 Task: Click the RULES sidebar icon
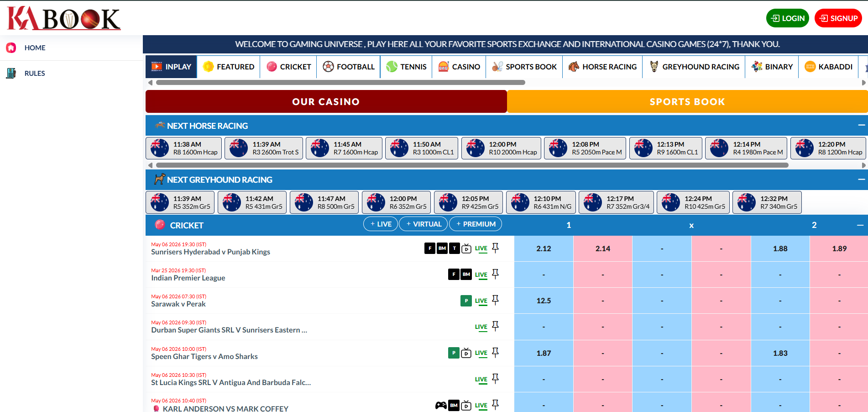coord(11,73)
